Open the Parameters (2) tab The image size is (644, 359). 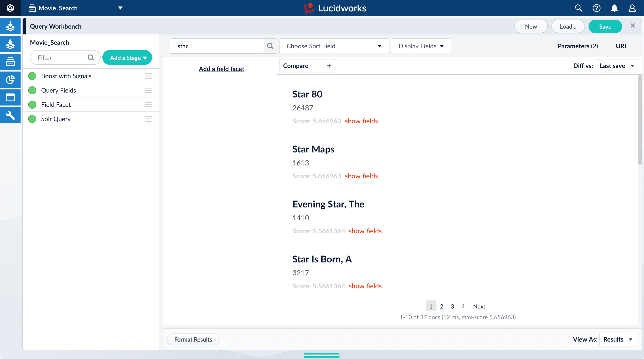(578, 46)
